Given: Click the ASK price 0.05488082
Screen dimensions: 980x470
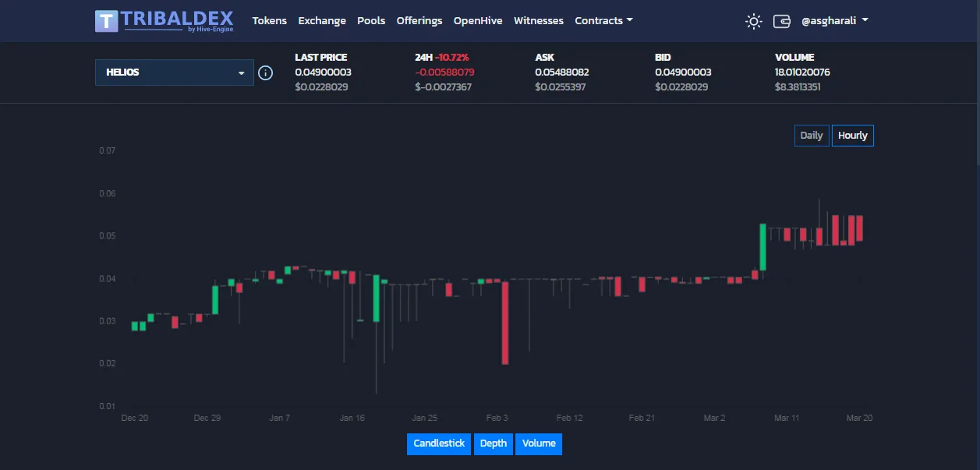Looking at the screenshot, I should [x=562, y=72].
